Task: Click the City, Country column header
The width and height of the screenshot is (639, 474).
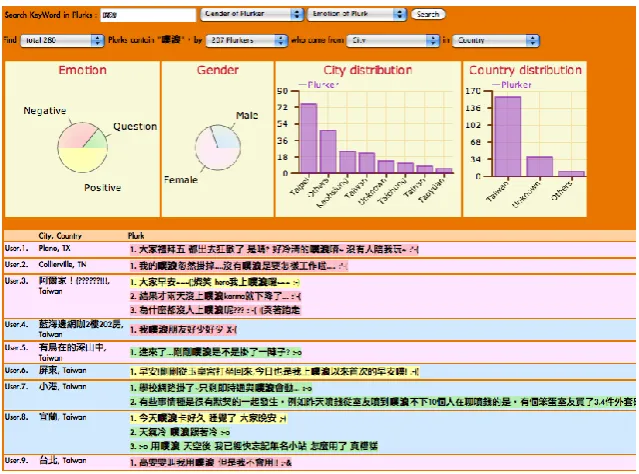Action: pyautogui.click(x=60, y=236)
